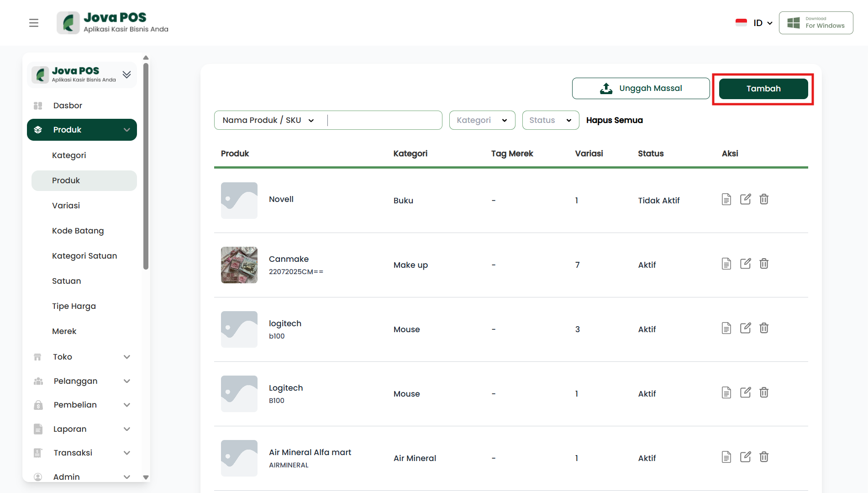This screenshot has height=493, width=868.
Task: Click the Tambah button
Action: (763, 89)
